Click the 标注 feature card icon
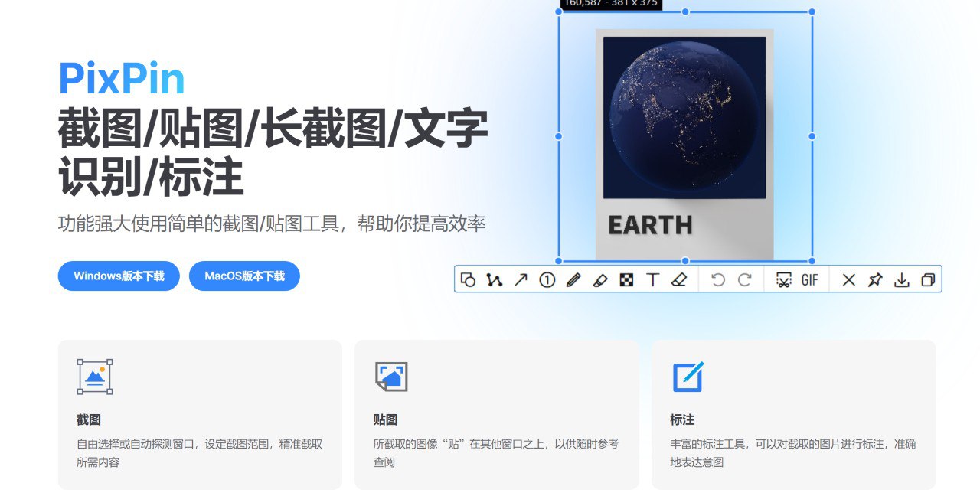Screen dimensions: 980x496 point(688,377)
